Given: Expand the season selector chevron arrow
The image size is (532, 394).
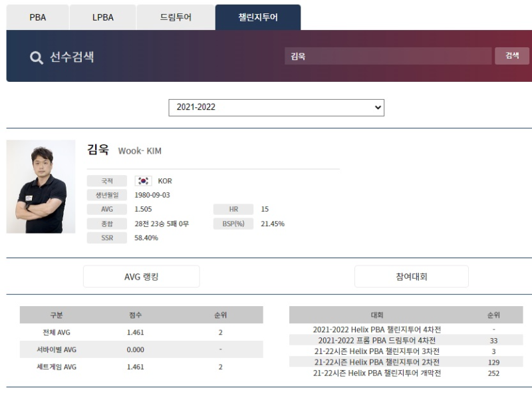Looking at the screenshot, I should (x=376, y=107).
